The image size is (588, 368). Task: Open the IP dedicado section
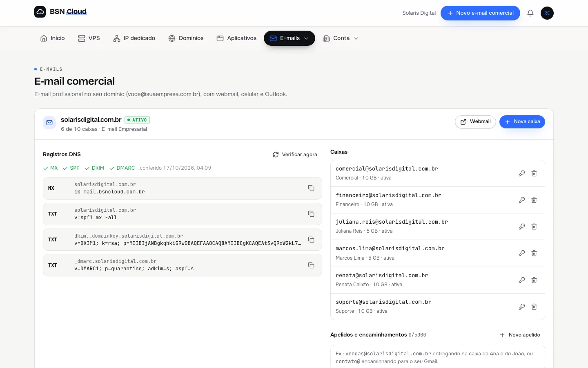134,38
